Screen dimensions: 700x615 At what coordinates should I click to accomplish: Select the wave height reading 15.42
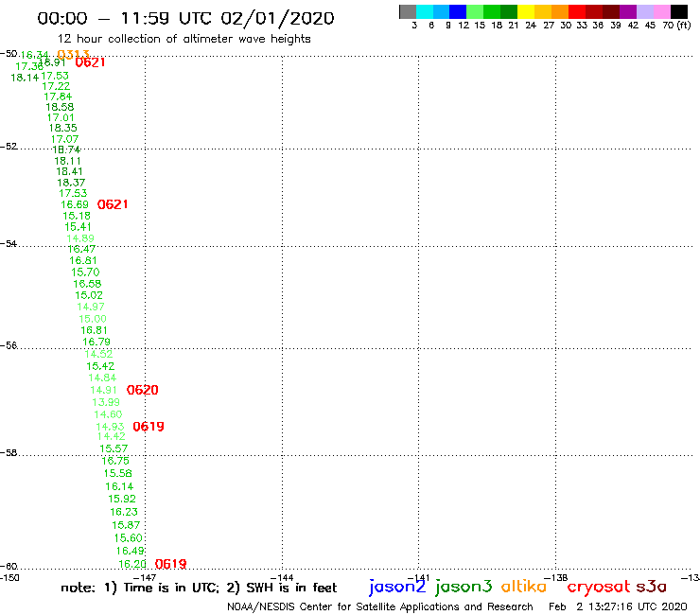pos(100,366)
